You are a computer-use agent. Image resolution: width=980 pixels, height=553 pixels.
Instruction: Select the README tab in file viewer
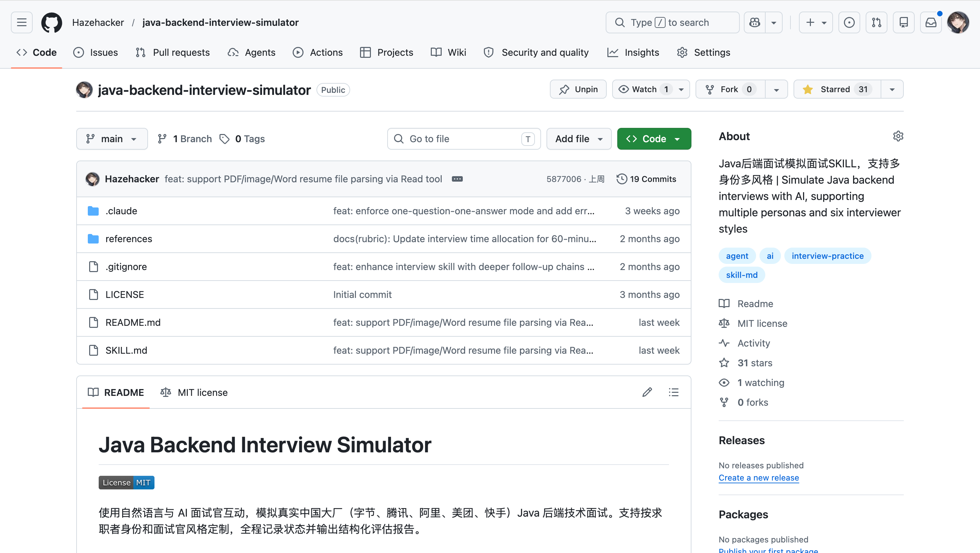(116, 392)
